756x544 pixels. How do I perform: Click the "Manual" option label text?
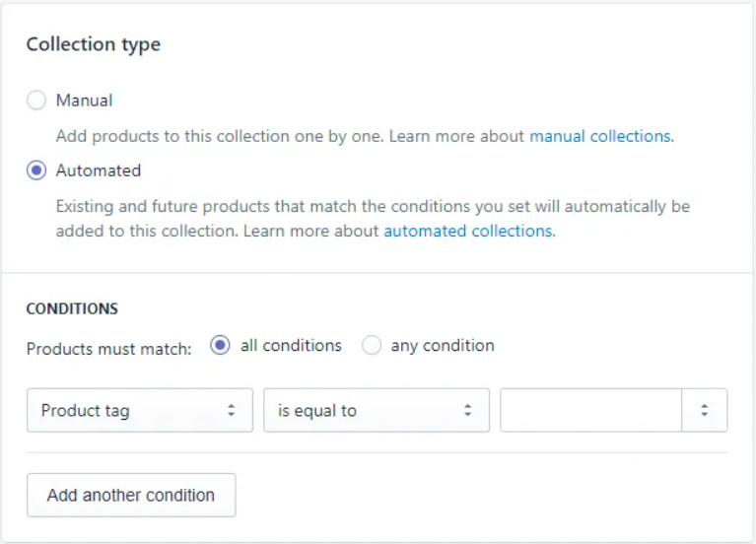(84, 101)
